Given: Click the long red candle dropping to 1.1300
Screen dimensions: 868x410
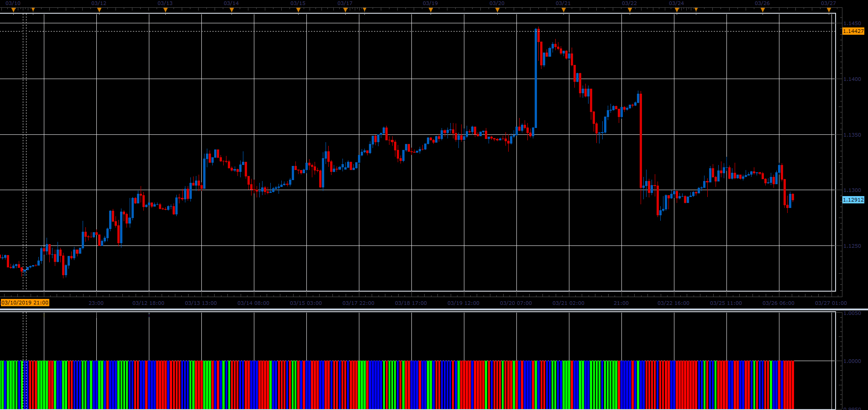Looking at the screenshot, I should (x=641, y=141).
